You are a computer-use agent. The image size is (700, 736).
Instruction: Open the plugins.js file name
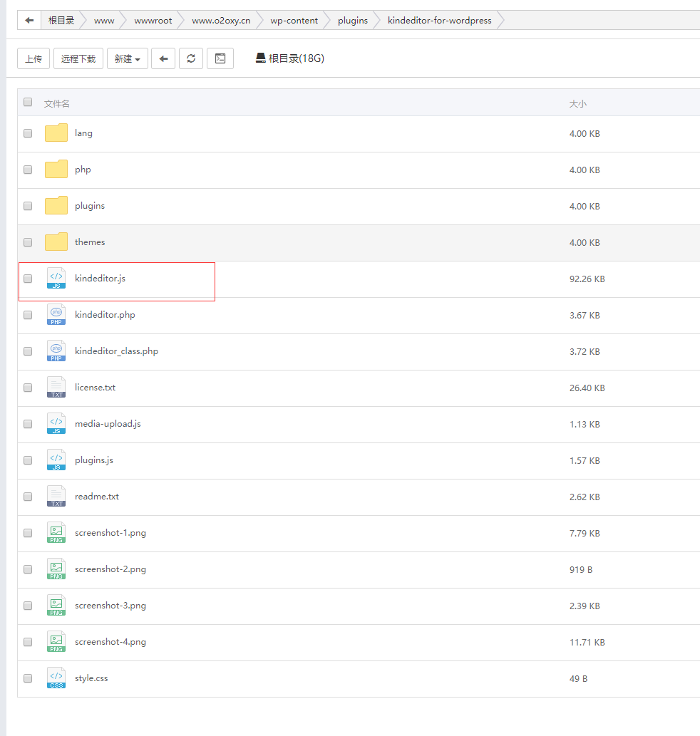click(x=94, y=460)
